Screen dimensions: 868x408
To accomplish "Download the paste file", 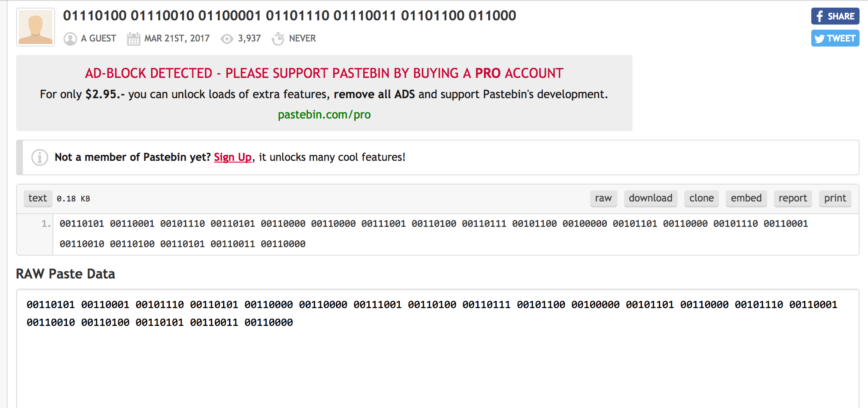I will coord(650,198).
